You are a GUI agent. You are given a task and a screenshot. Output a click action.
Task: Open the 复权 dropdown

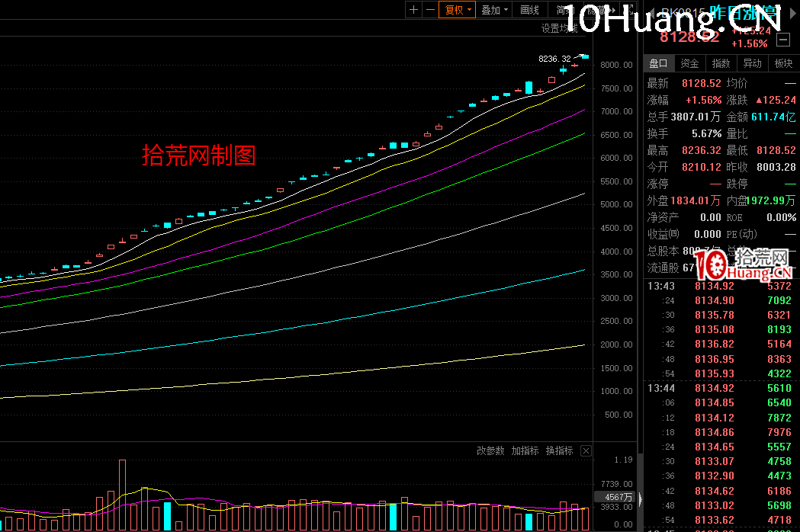(457, 10)
